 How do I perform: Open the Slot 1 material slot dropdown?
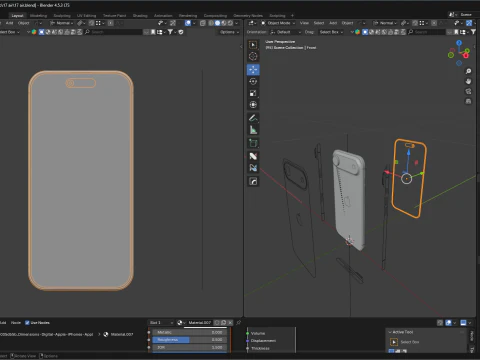click(161, 323)
